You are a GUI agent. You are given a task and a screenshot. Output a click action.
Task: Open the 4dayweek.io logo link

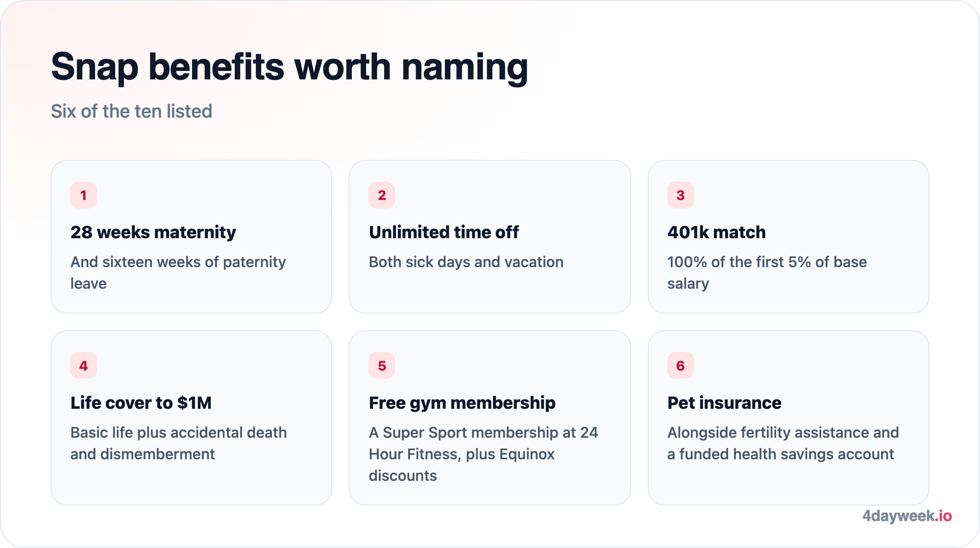coord(907,516)
